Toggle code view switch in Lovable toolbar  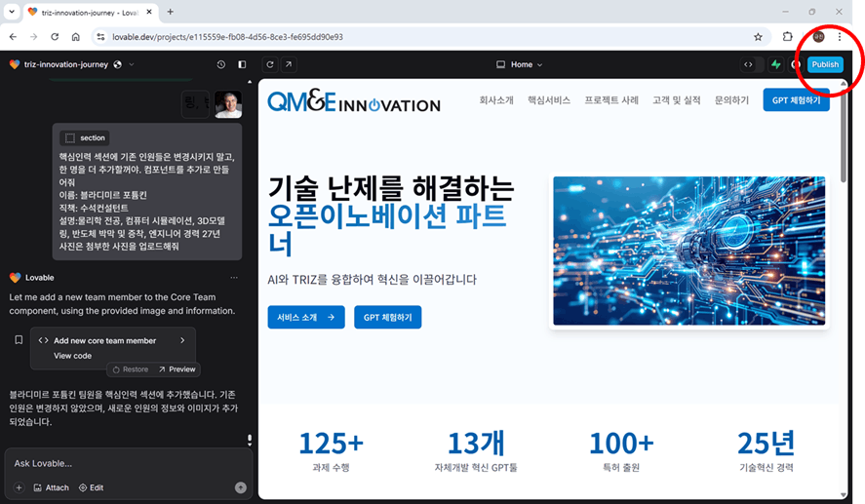(x=753, y=64)
